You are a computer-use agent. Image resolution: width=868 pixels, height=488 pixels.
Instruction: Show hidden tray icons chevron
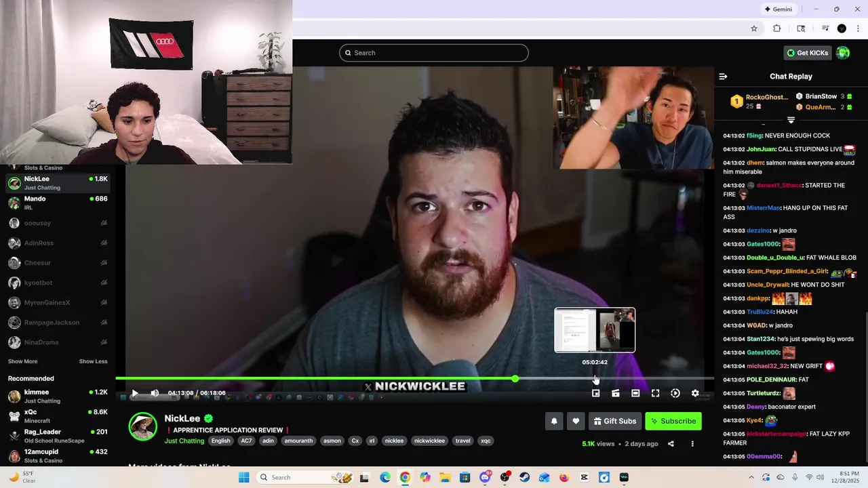tap(751, 477)
